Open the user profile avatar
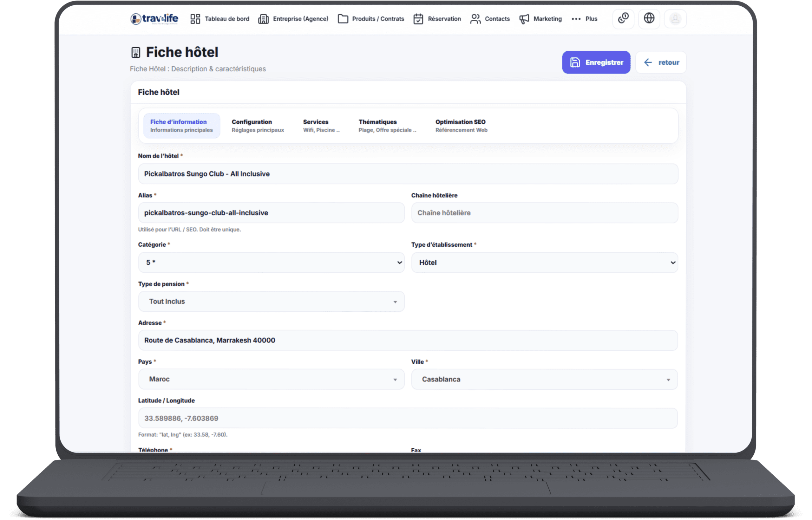Image resolution: width=812 pixels, height=520 pixels. (x=675, y=19)
